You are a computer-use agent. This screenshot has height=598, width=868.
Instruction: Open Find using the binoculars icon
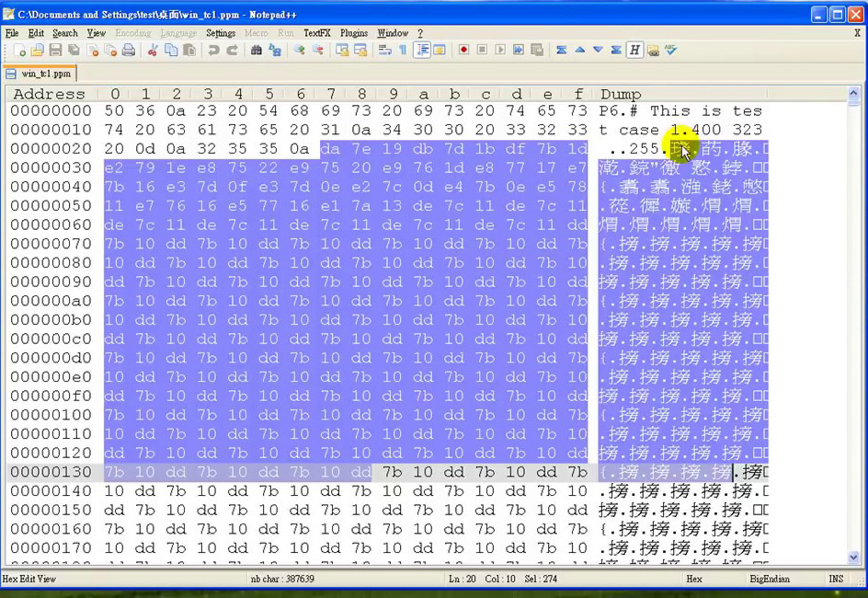(257, 51)
